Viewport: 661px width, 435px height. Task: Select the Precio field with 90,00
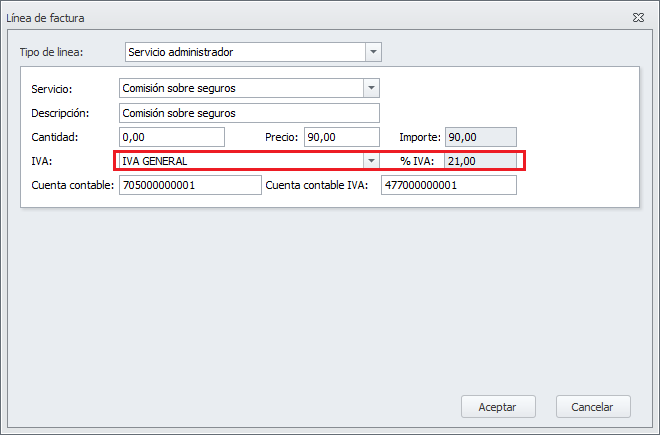341,137
